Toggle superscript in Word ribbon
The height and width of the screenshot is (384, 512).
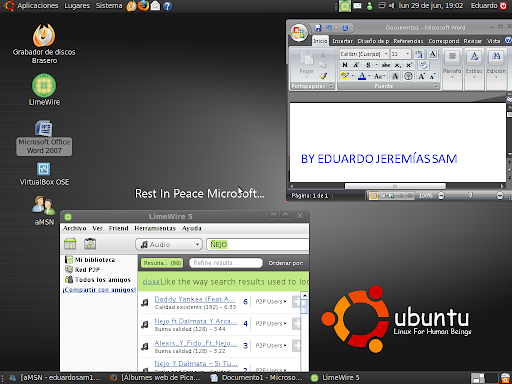click(409, 65)
